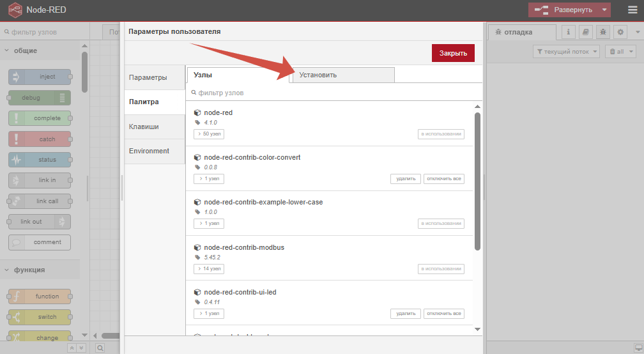Open the main hamburger menu
Screen dimensions: 644x354
tap(632, 10)
